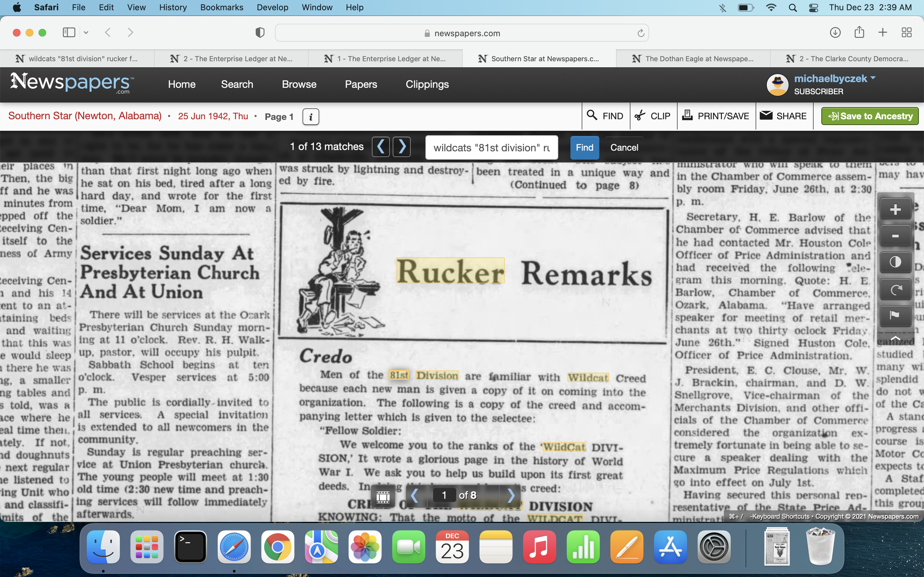Click the zoom out minus viewer button
The image size is (924, 577).
895,236
